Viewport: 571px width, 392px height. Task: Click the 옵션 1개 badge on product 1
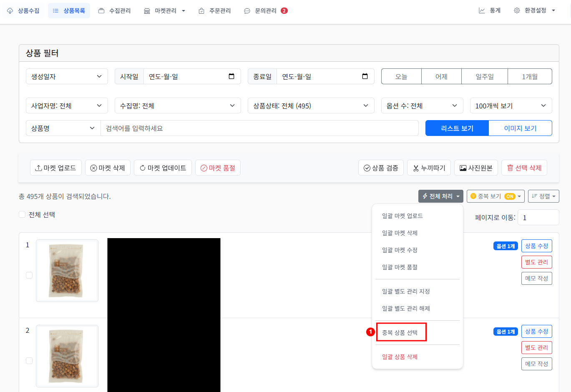(x=506, y=246)
